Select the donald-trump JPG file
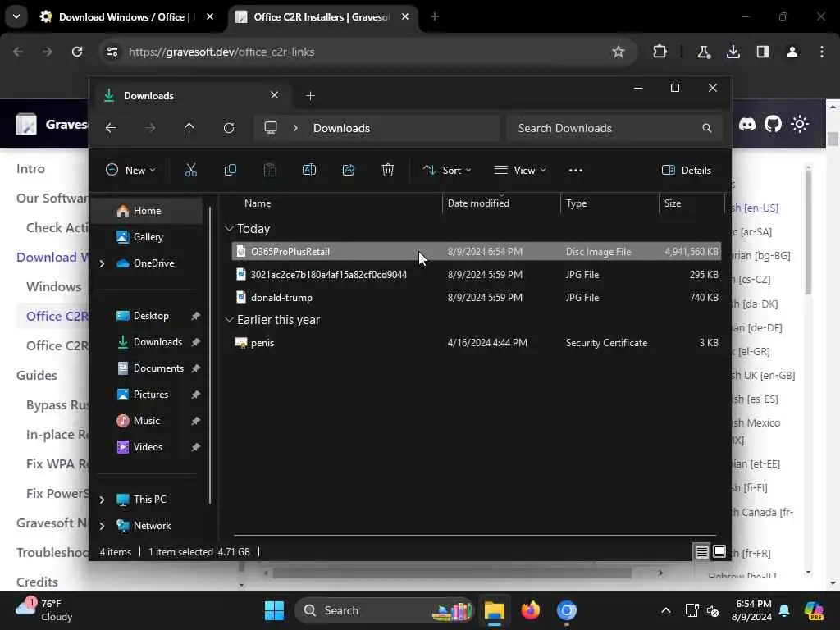This screenshot has width=840, height=630. 476,297
